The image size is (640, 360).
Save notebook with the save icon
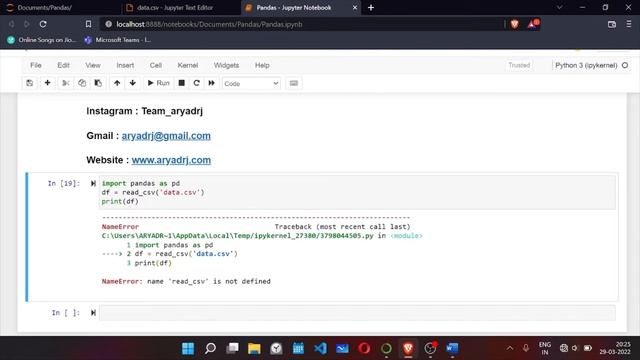[x=29, y=83]
